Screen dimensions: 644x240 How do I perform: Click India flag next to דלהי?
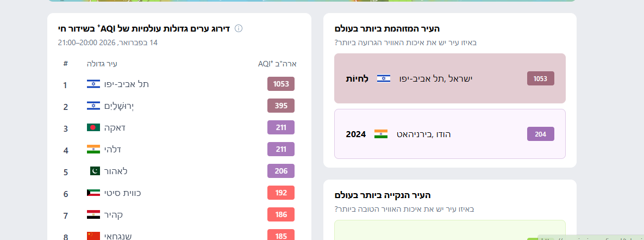click(93, 149)
